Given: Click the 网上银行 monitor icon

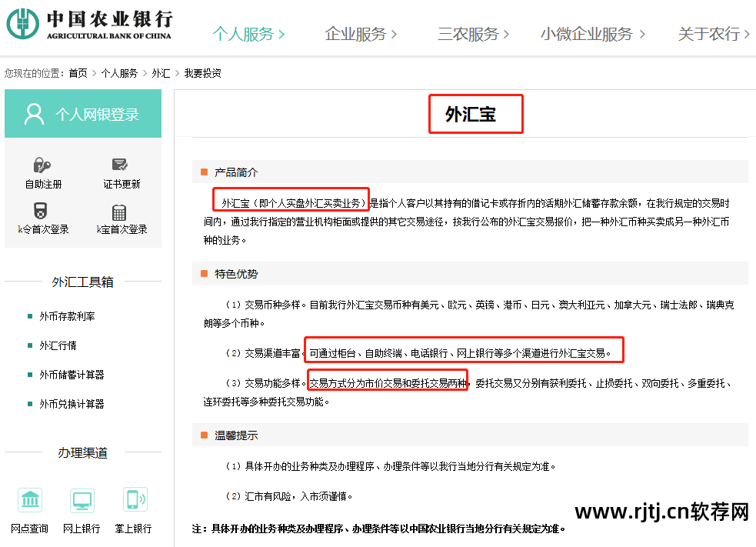Looking at the screenshot, I should [82, 500].
